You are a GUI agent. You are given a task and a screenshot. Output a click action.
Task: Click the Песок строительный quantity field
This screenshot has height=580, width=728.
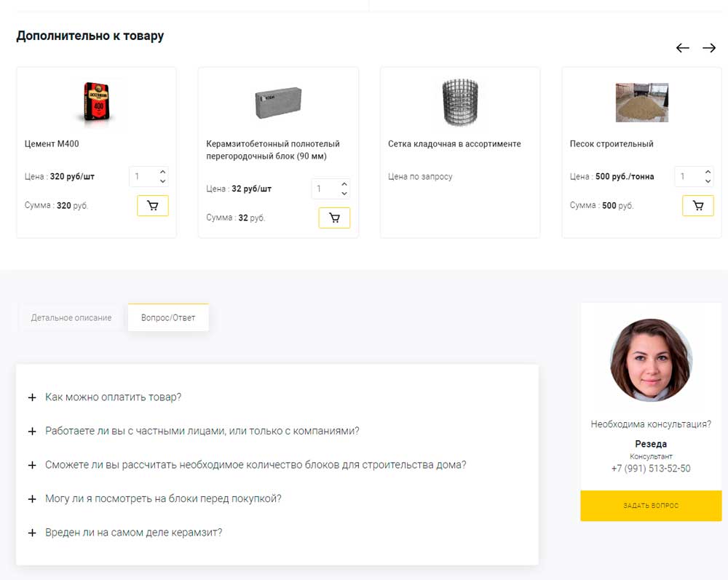pos(687,176)
